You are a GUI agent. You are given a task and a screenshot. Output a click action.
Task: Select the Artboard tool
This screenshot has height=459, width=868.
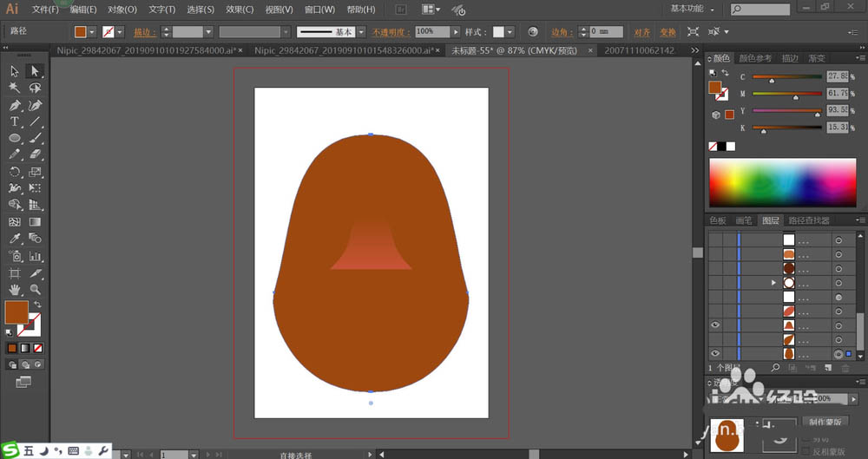click(x=15, y=273)
